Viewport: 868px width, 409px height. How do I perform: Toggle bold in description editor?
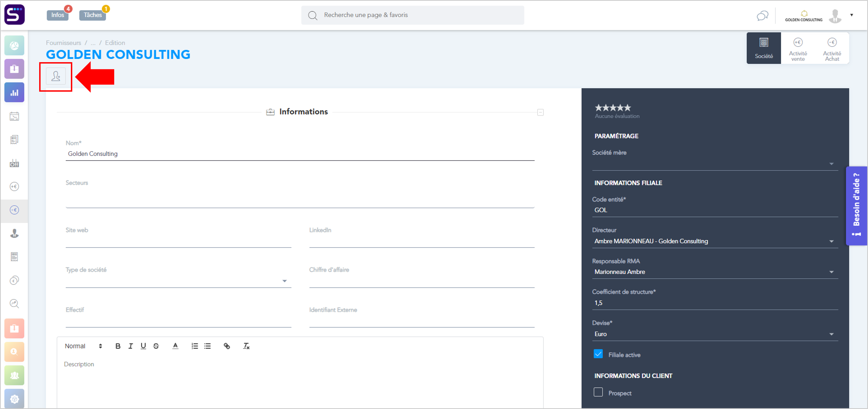(x=118, y=346)
